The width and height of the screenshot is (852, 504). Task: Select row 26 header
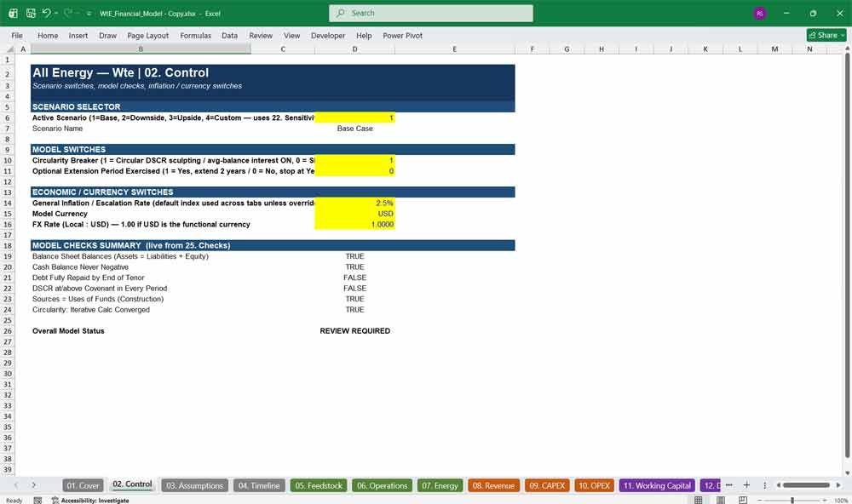(8, 330)
